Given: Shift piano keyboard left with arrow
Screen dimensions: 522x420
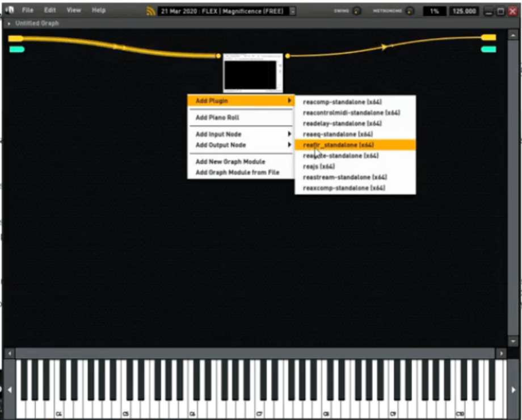Looking at the screenshot, I should point(10,389).
